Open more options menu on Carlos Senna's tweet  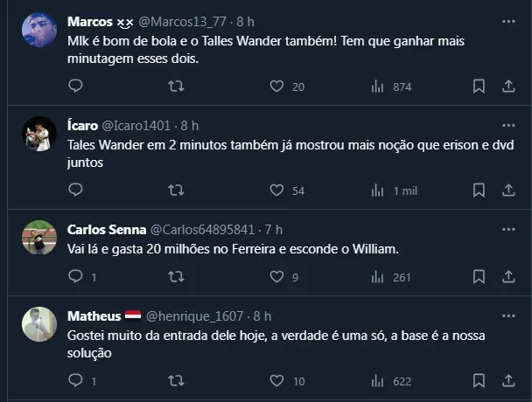[508, 229]
